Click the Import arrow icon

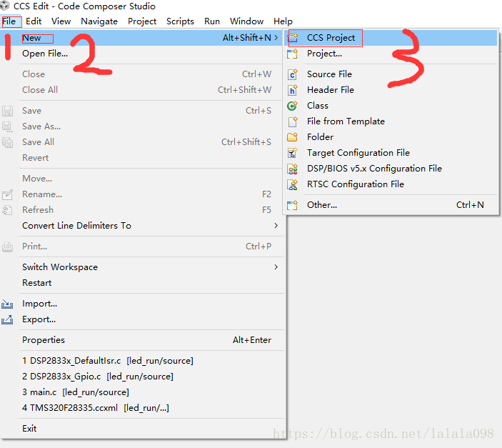tap(7, 304)
